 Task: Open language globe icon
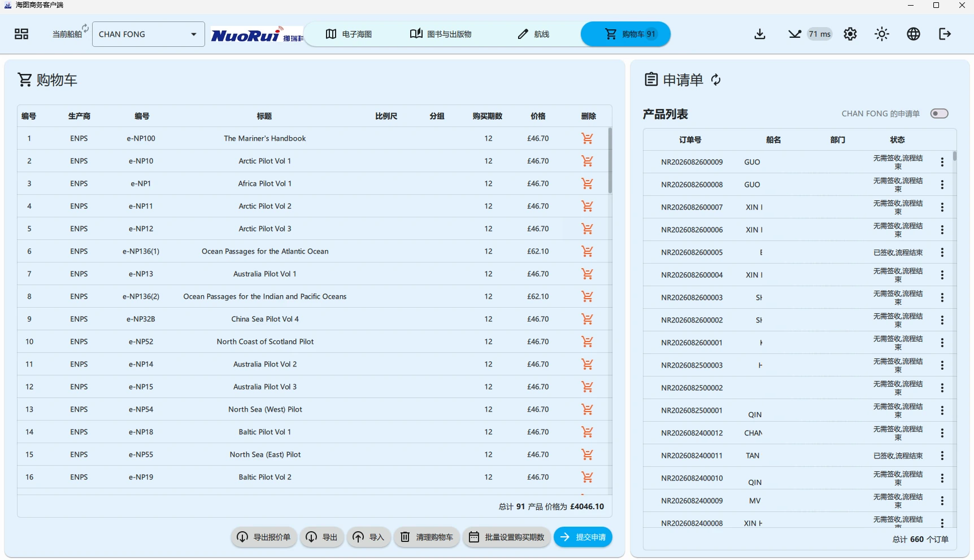pyautogui.click(x=914, y=34)
